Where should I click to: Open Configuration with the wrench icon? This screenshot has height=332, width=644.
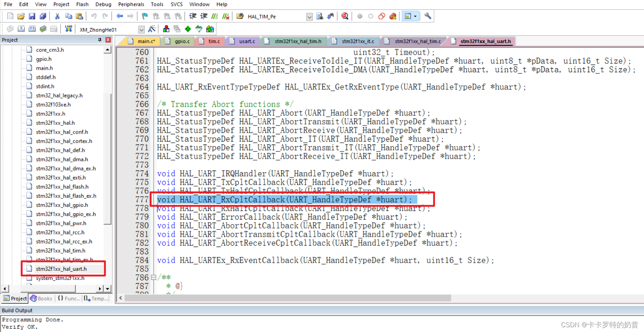[428, 16]
